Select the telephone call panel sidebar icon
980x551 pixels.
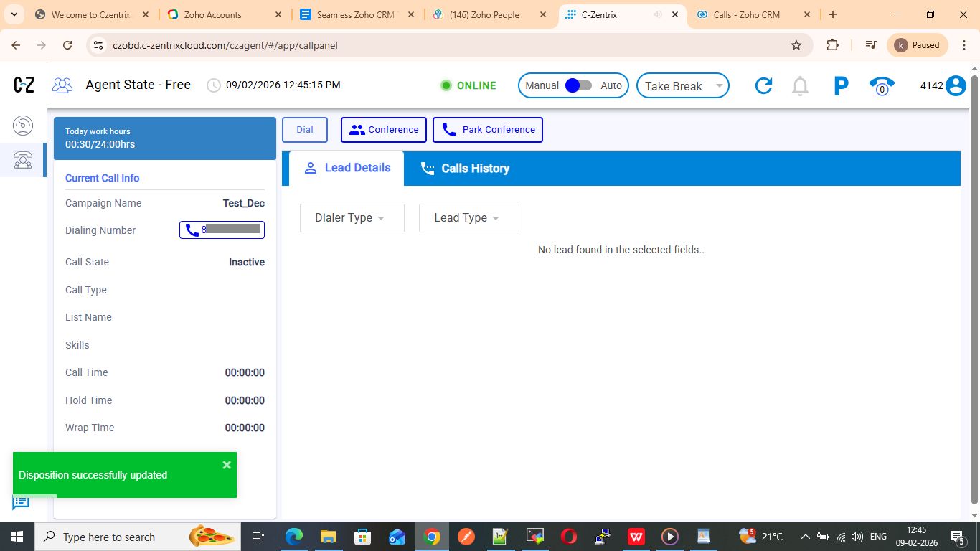coord(23,160)
